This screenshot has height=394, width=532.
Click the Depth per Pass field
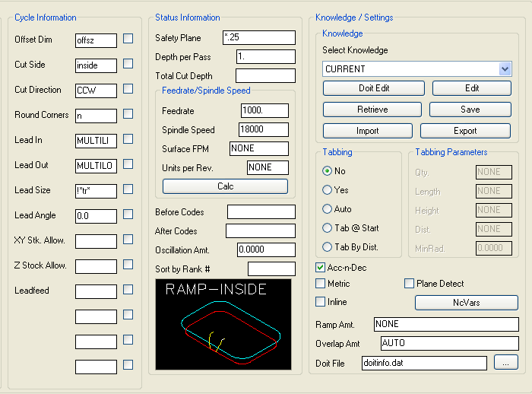pos(266,57)
